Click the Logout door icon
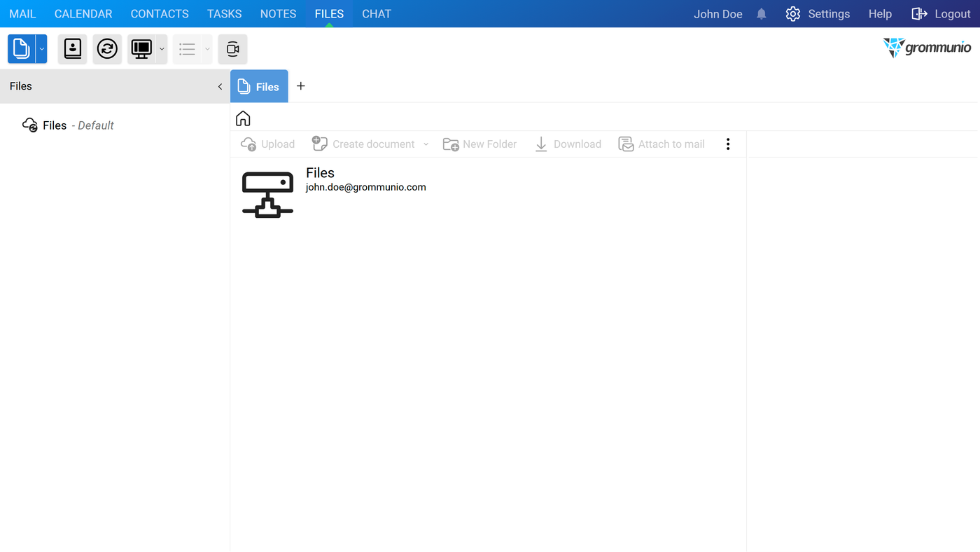The width and height of the screenshot is (980, 552). coord(919,14)
